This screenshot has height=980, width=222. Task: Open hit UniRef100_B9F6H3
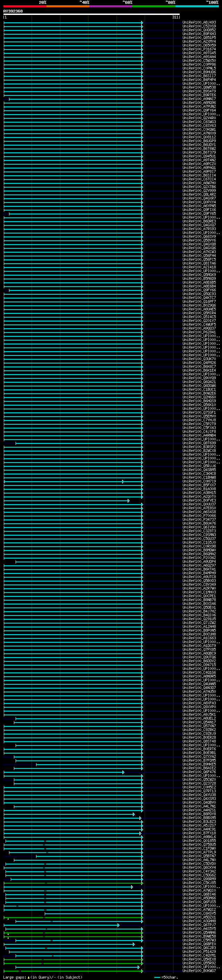(x=199, y=34)
